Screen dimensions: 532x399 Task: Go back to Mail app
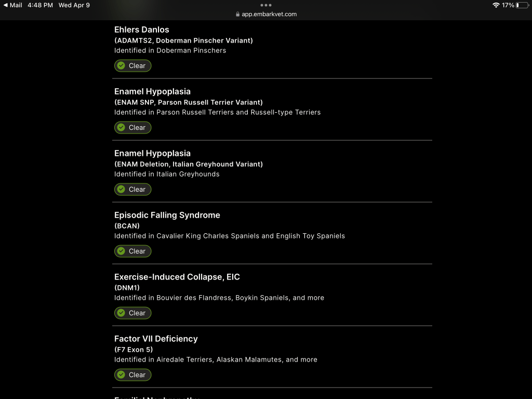[x=13, y=5]
